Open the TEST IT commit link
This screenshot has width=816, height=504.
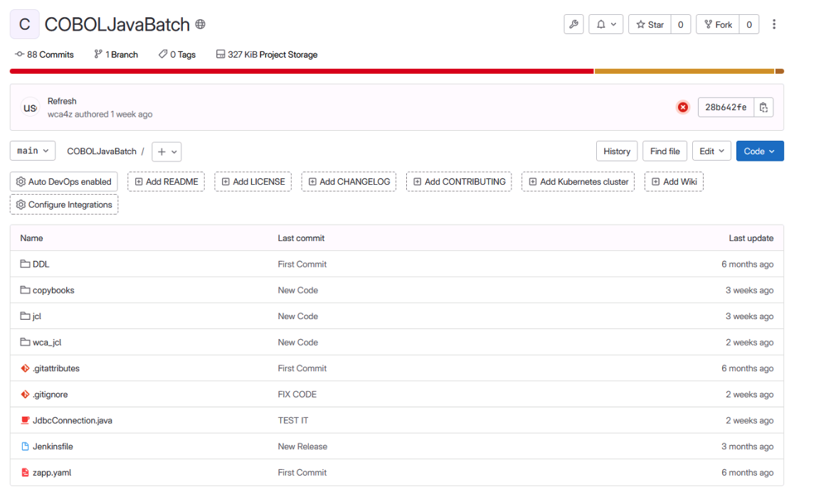(293, 420)
